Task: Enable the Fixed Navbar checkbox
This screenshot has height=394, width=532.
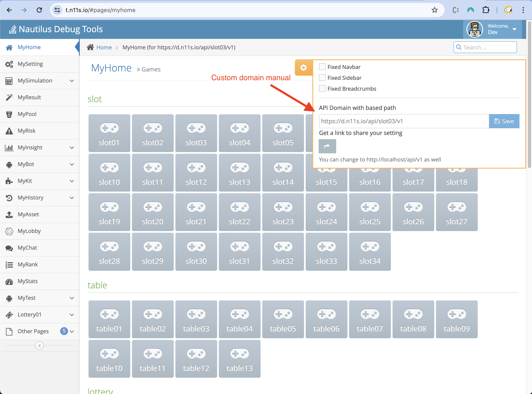Action: [x=322, y=67]
